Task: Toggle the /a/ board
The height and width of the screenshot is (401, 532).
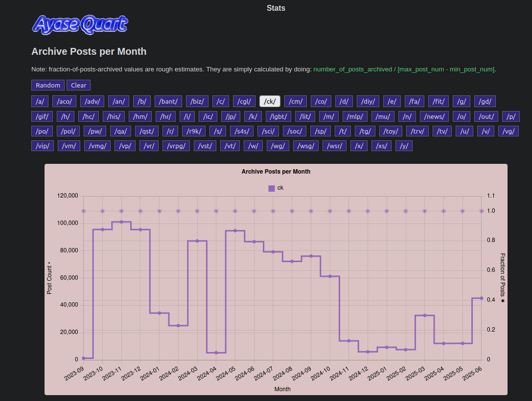Action: (40, 101)
